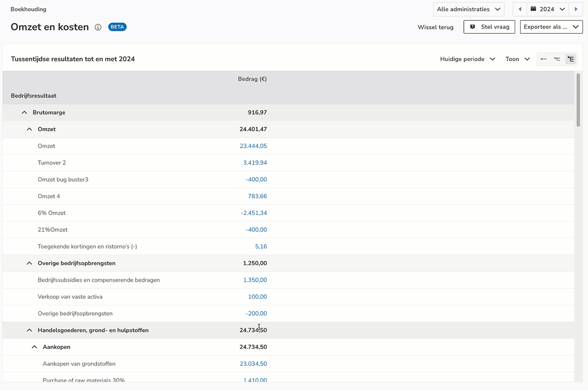Image resolution: width=588 pixels, height=390 pixels.
Task: Collapse the Aankopen subgroup
Action: [x=34, y=347]
